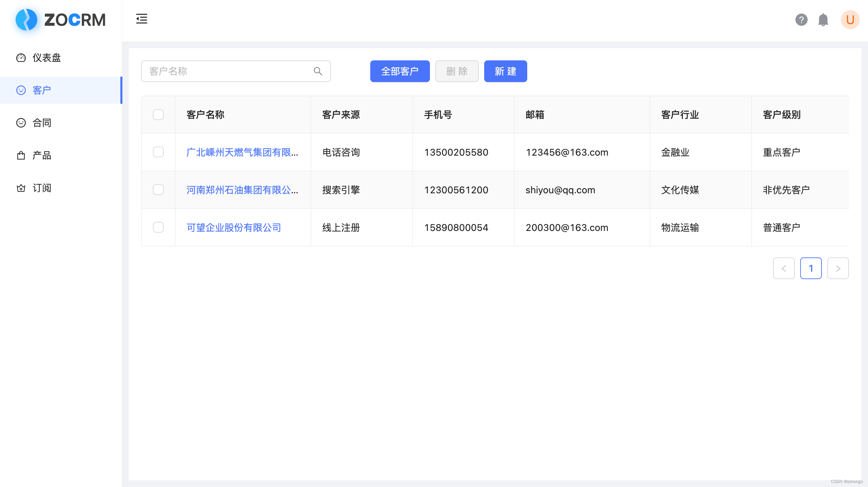Click email 200300@163.com
868x487 pixels.
pos(567,228)
